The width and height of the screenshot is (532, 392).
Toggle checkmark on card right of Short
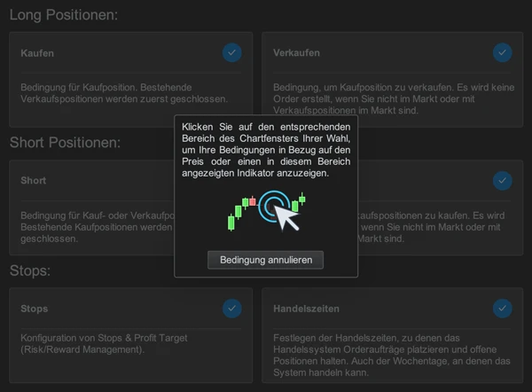pos(503,181)
